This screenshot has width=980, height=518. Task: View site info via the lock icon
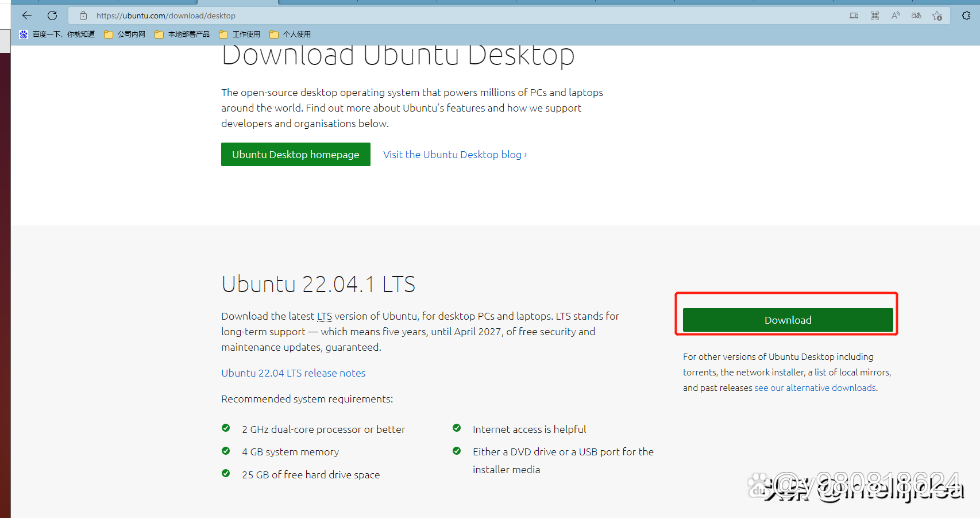(83, 16)
